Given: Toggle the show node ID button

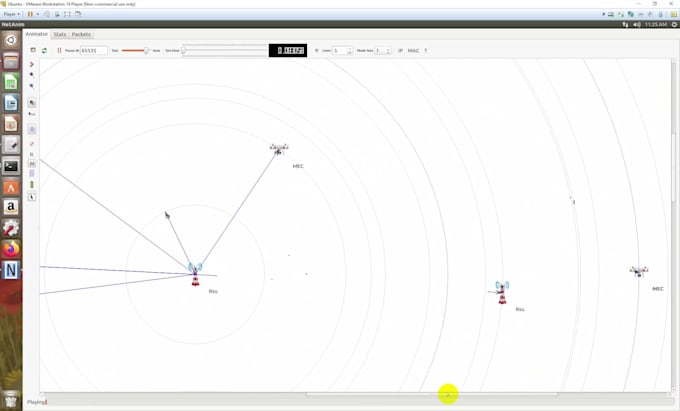Looking at the screenshot, I should (x=32, y=103).
